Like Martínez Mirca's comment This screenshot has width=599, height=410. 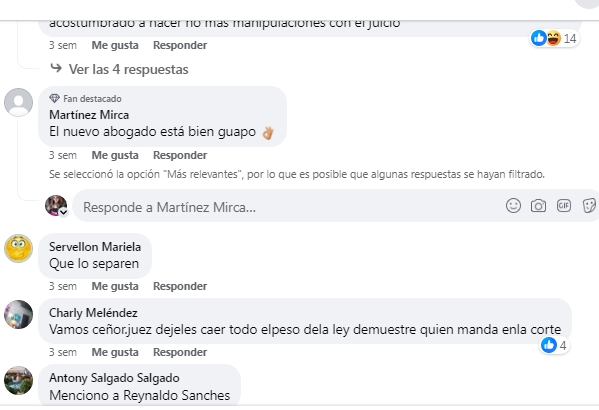click(x=115, y=155)
